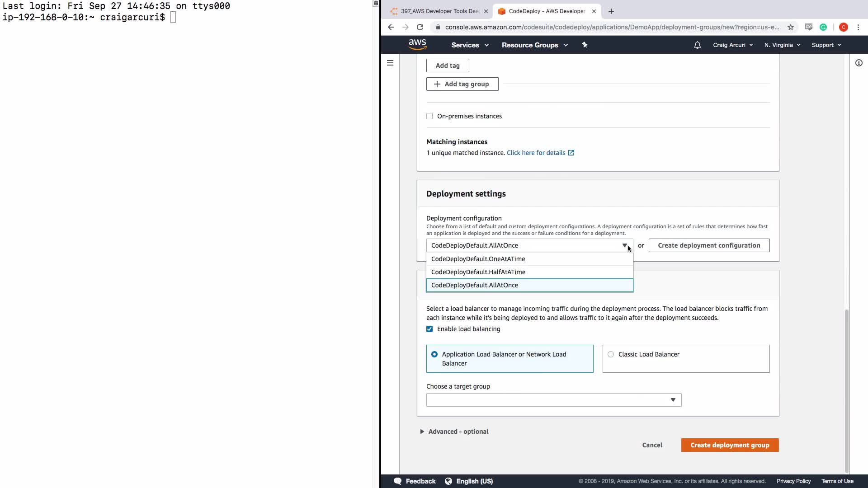Select Classic Load Balancer radio option

click(611, 354)
